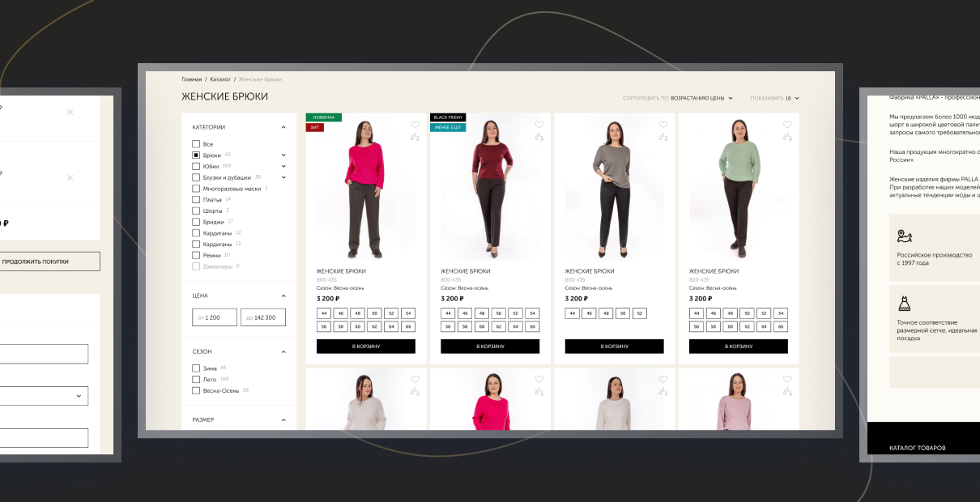Check the Платья category checkbox
The height and width of the screenshot is (502, 980).
196,199
